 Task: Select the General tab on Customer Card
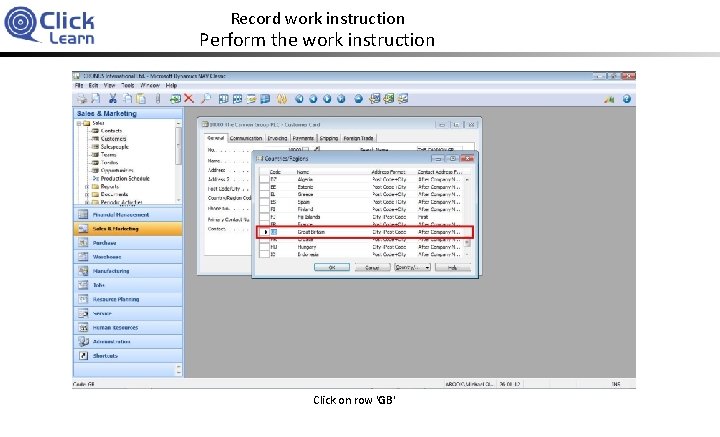[215, 138]
